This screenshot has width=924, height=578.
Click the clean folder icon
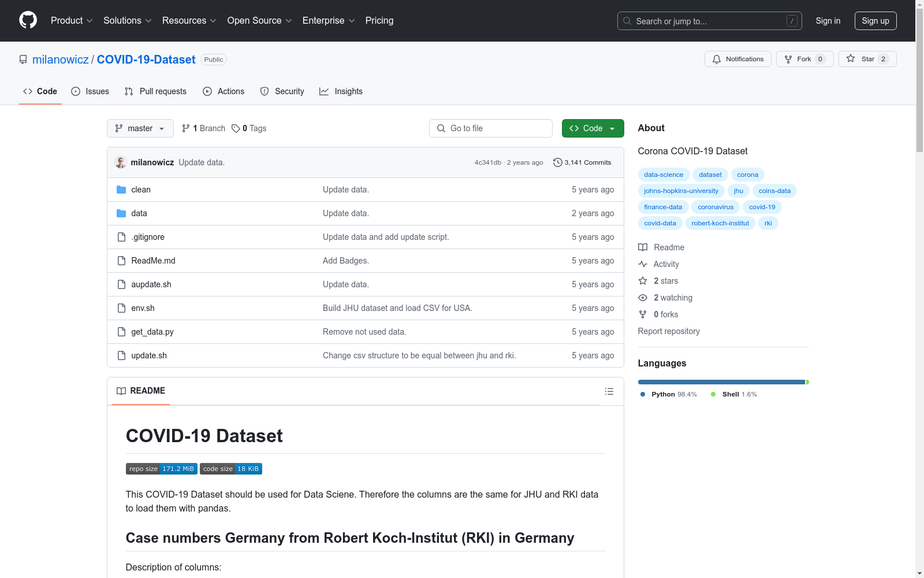[121, 190]
